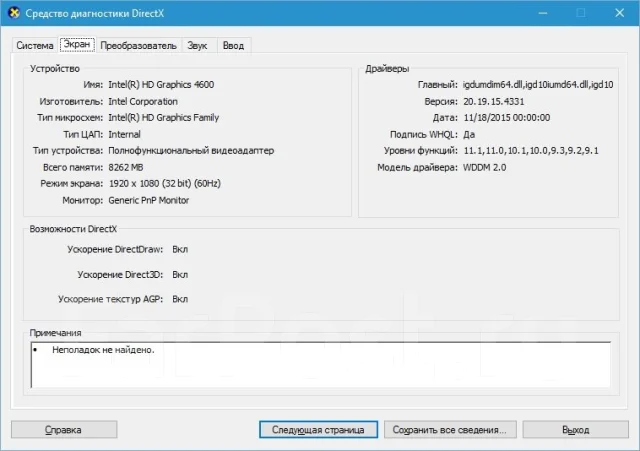Click the Устройство group label

(x=55, y=69)
